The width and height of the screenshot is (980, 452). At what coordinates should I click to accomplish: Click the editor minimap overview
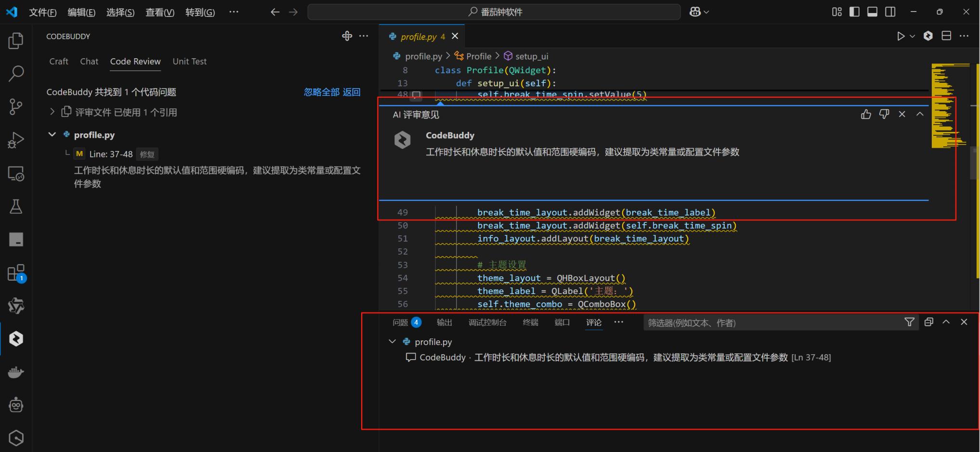click(948, 106)
